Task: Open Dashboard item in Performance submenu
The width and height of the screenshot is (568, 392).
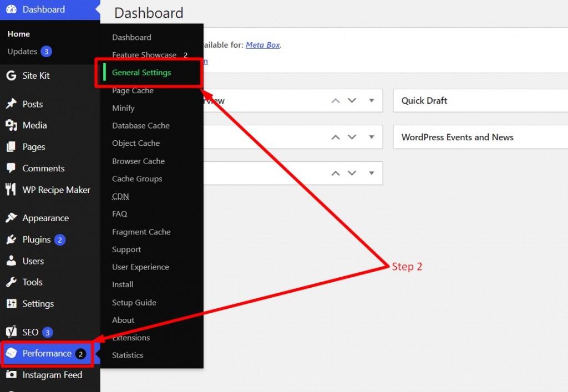Action: point(131,37)
